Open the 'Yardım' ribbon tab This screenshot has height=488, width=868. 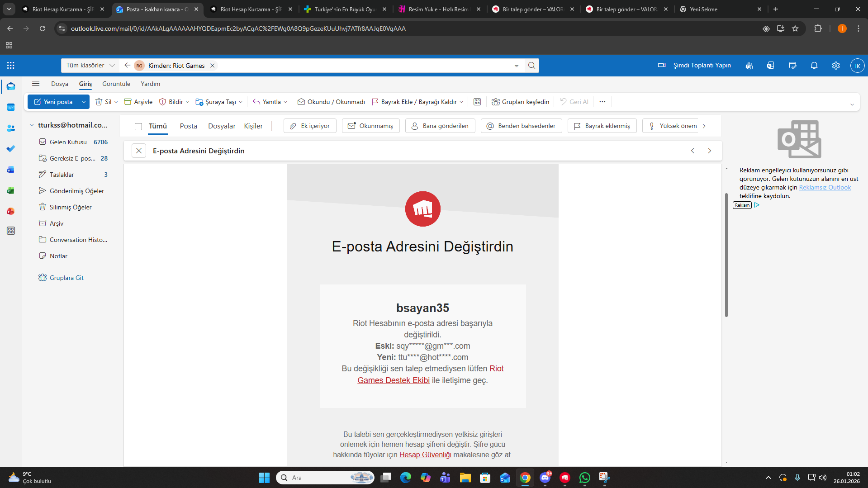tap(150, 84)
